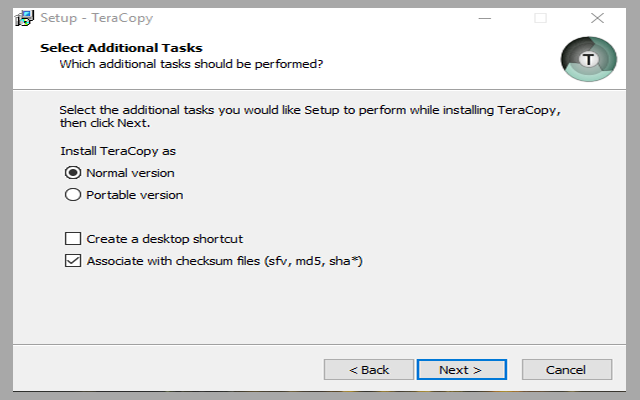Image resolution: width=640 pixels, height=400 pixels.
Task: Click the "Select Additional Tasks" heading
Action: 121,48
